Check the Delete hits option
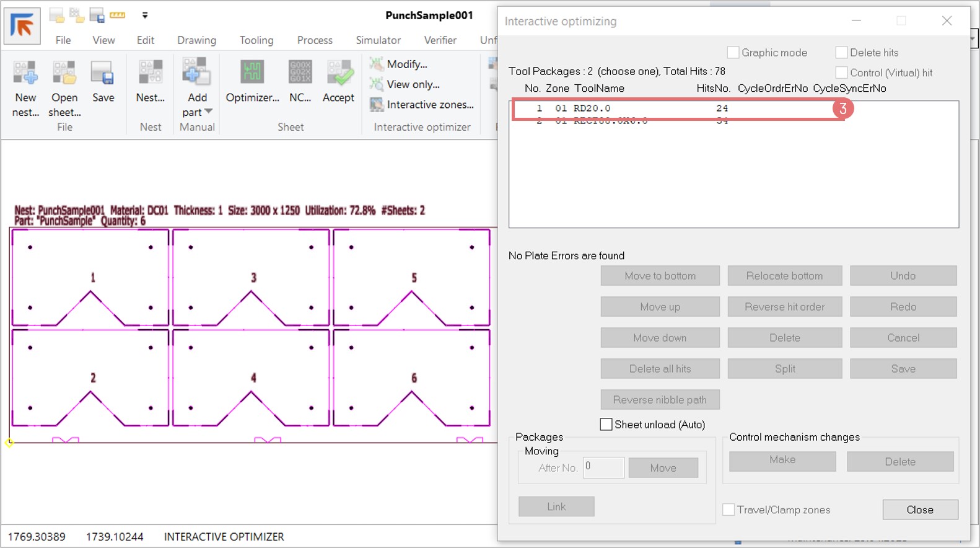 tap(841, 53)
